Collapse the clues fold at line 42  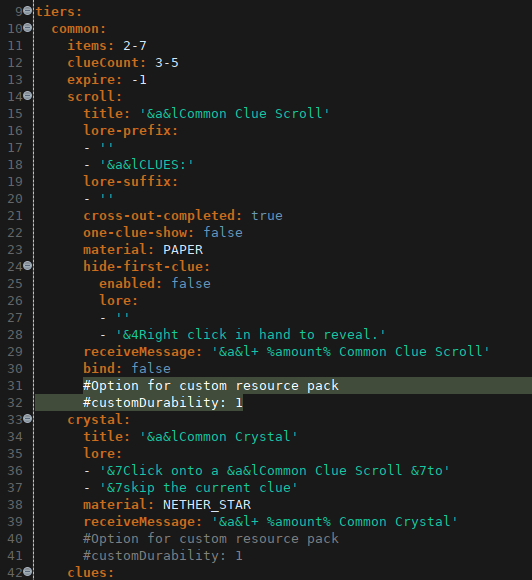[27, 571]
